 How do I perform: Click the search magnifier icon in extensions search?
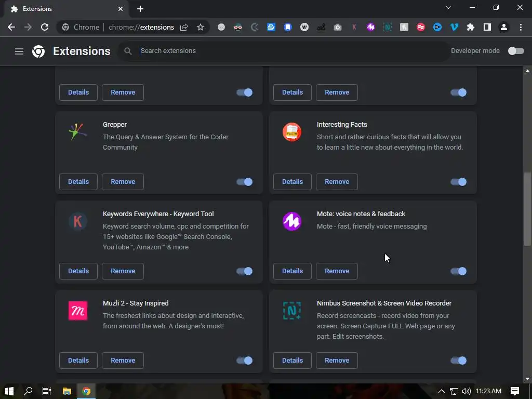point(128,51)
